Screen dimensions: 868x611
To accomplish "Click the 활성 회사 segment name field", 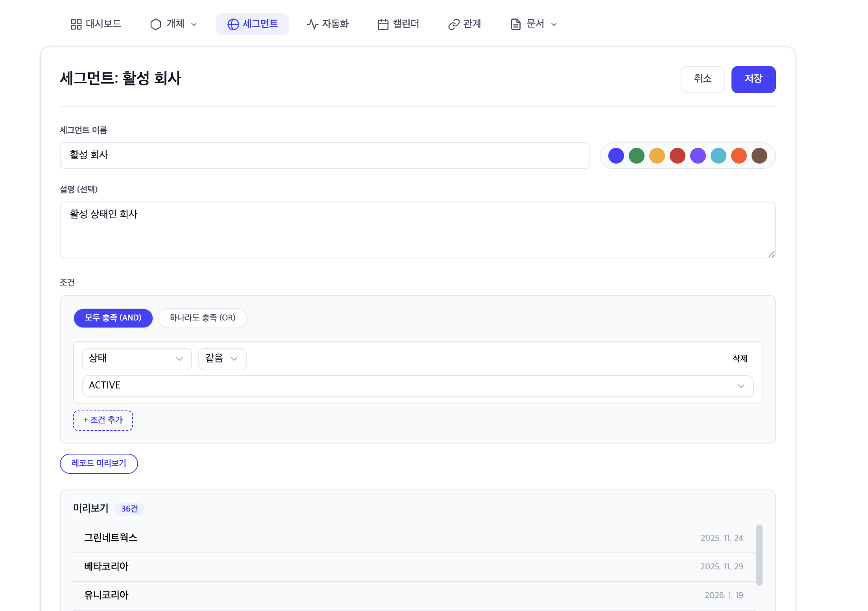I will point(324,155).
